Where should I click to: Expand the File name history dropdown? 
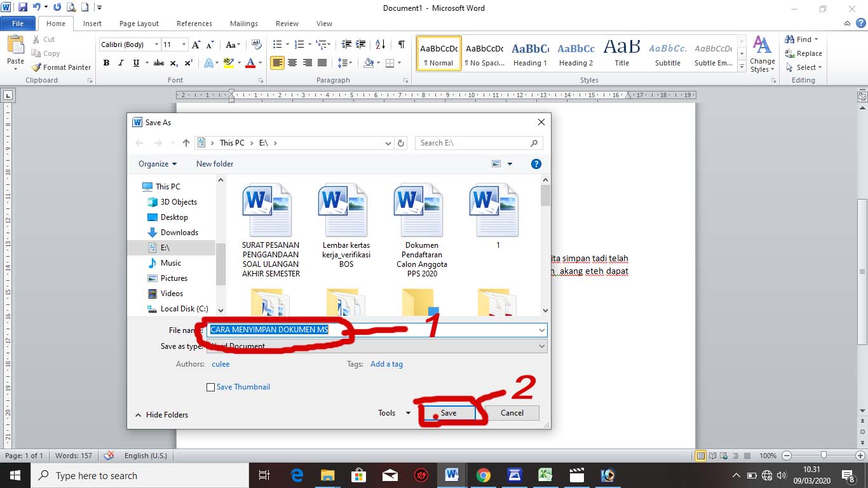point(541,330)
